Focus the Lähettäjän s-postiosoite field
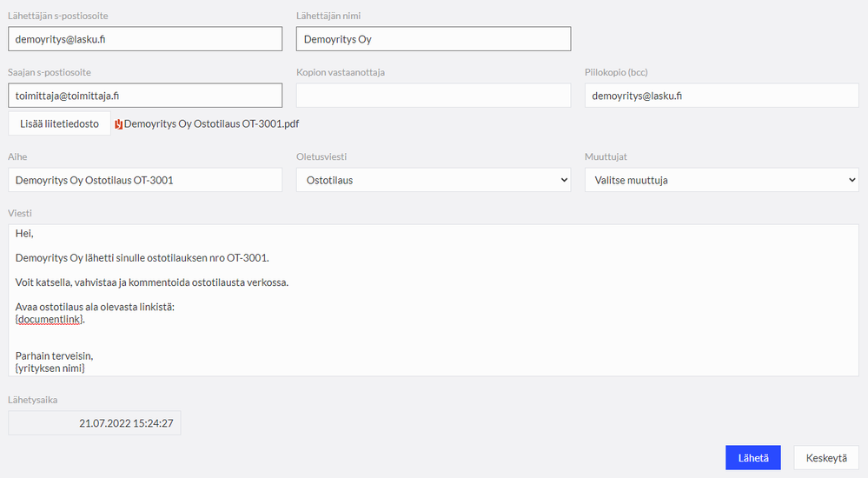The height and width of the screenshot is (478, 868). click(x=145, y=39)
